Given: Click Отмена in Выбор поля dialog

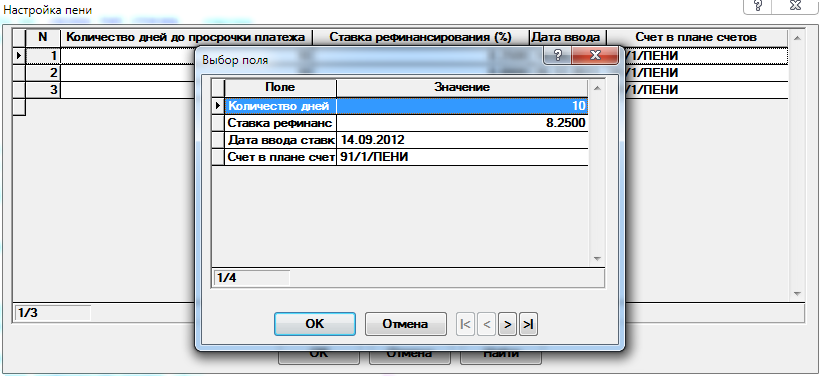Looking at the screenshot, I should tap(405, 324).
